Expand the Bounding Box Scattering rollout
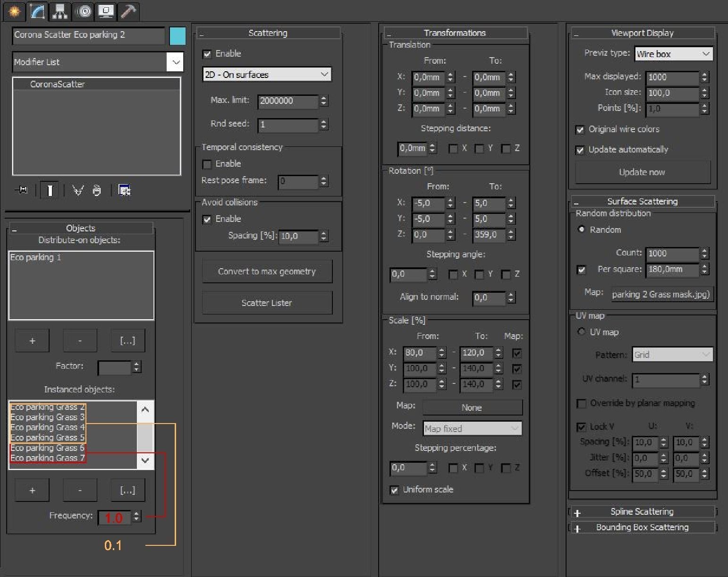The height and width of the screenshot is (577, 728). pos(643,527)
